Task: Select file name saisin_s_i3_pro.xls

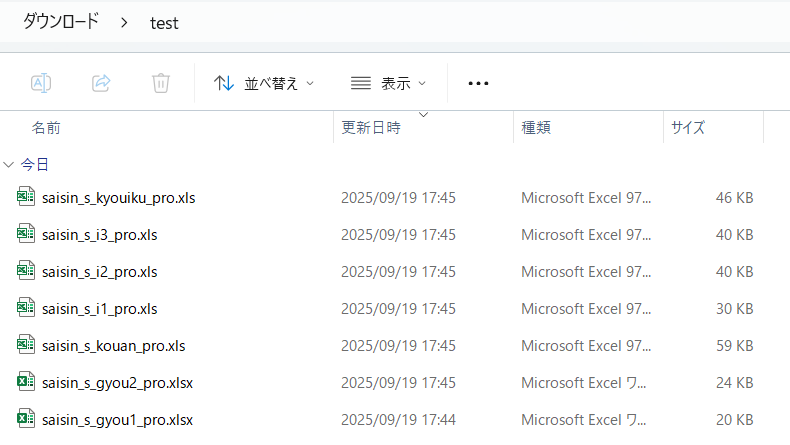Action: point(100,235)
